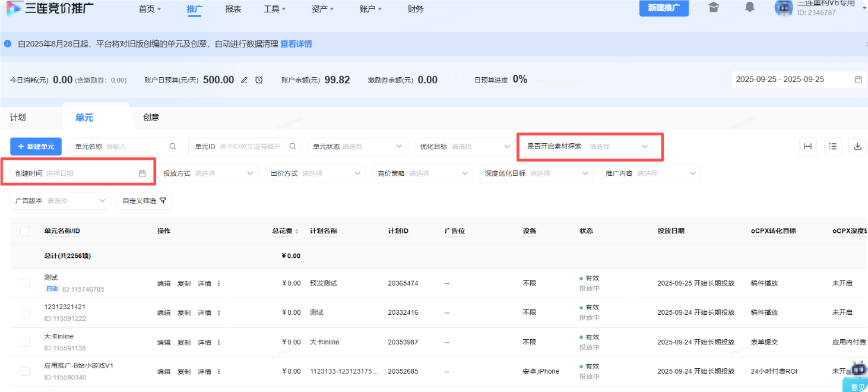Click 编辑 for the 测试 unit

(x=164, y=283)
